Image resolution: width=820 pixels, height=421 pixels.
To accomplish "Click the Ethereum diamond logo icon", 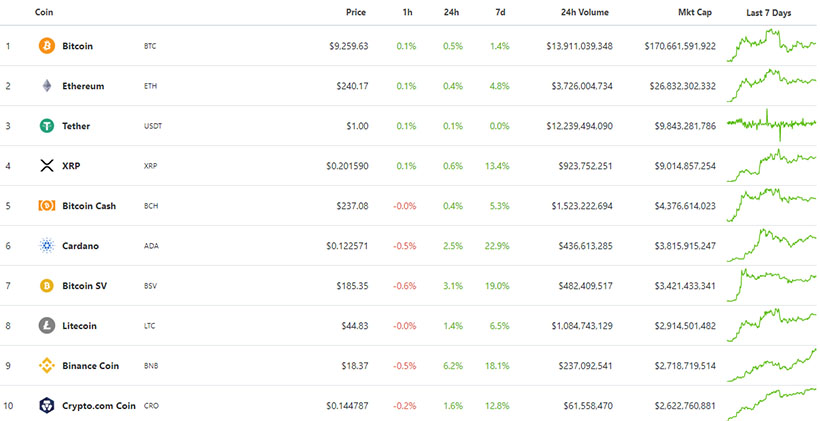I will pos(47,86).
